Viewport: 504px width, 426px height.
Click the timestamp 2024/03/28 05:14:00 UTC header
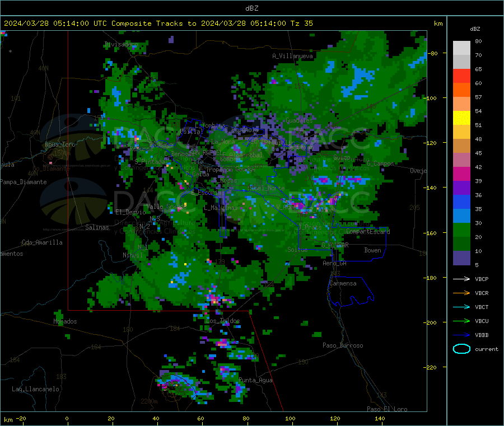(x=55, y=24)
